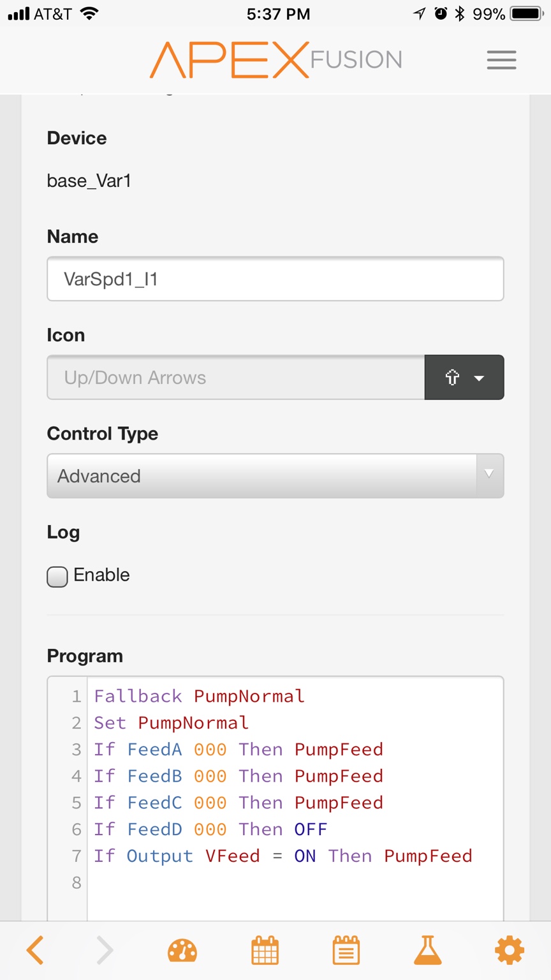Click program line 6 FeedD OFF
Screen dimensions: 551x980
click(210, 829)
